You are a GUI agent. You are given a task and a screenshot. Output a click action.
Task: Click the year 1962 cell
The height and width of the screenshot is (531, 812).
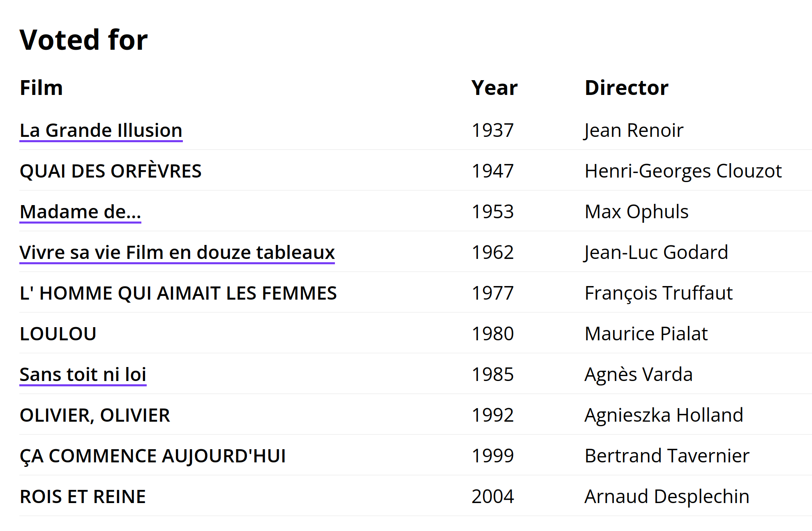point(493,252)
